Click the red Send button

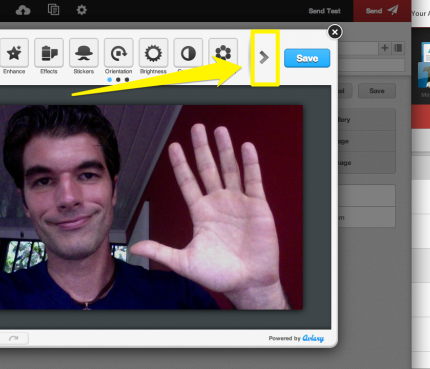(382, 11)
